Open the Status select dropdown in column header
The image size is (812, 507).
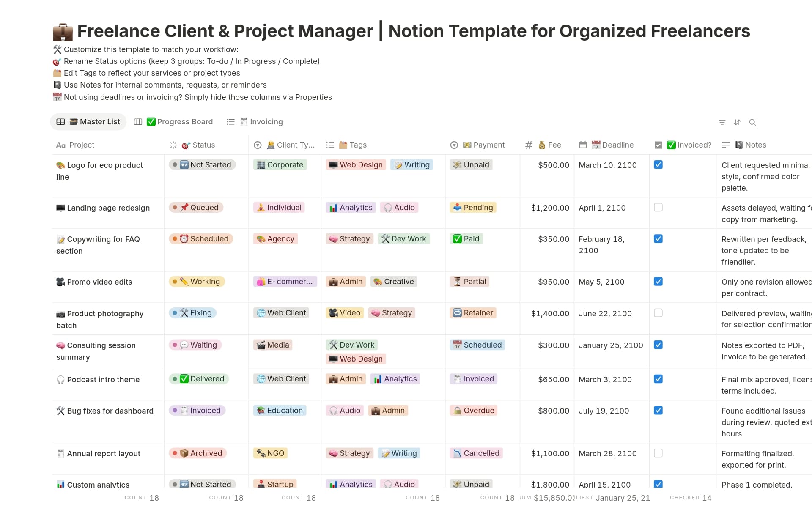173,145
